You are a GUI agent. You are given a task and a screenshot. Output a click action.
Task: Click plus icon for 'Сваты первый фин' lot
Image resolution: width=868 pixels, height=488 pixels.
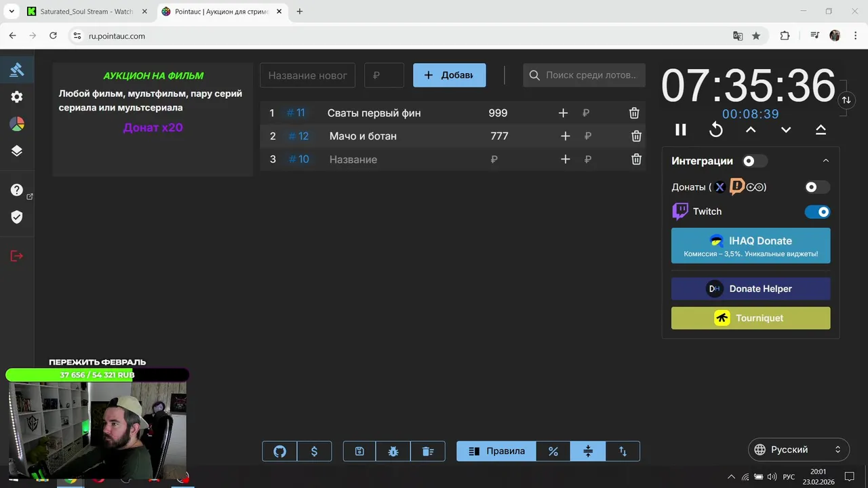point(563,113)
